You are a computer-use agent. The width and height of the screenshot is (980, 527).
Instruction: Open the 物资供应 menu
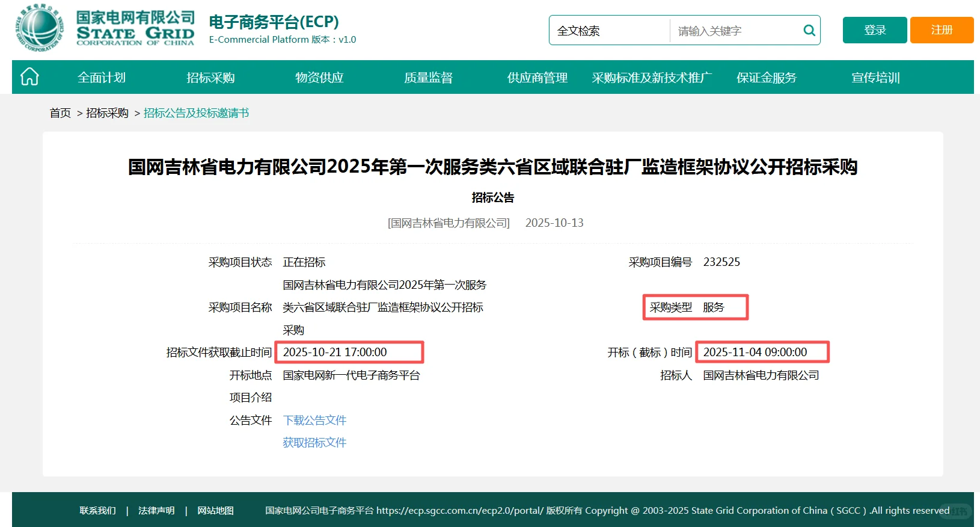pyautogui.click(x=319, y=78)
